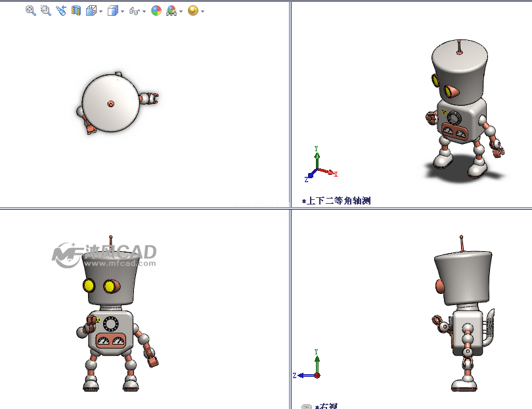
Task: Expand the Display Style dropdown arrow
Action: (122, 12)
